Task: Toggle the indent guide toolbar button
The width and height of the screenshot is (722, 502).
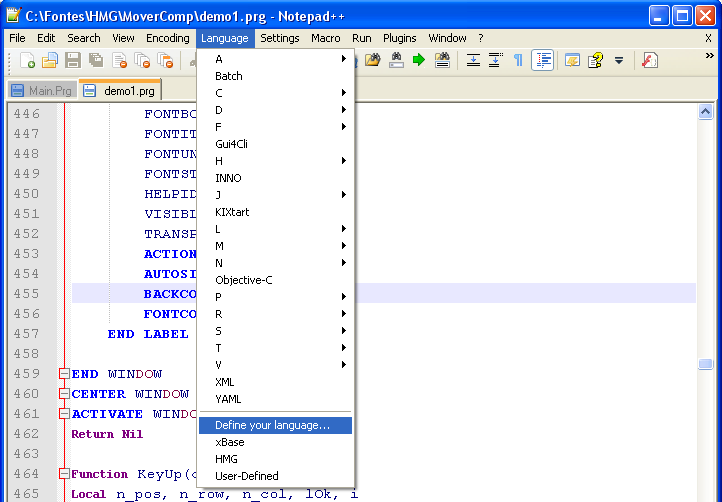Action: (542, 61)
